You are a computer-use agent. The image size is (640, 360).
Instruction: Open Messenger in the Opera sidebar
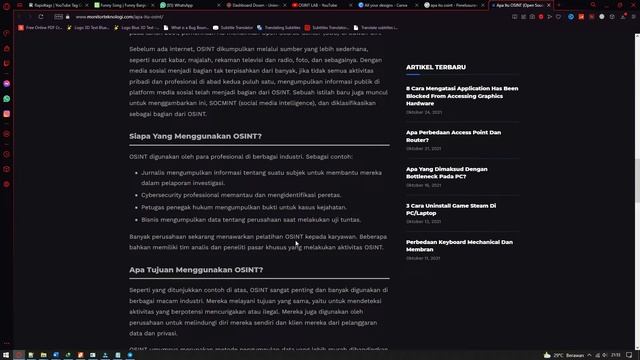pyautogui.click(x=7, y=84)
